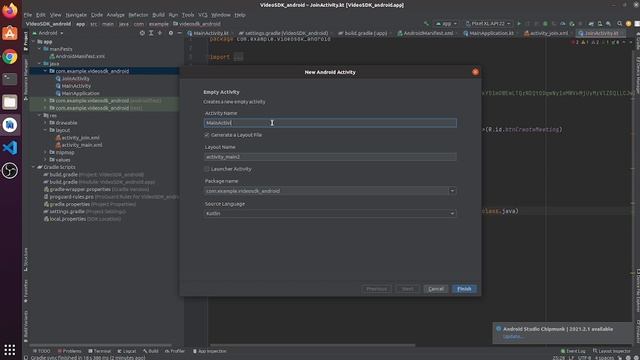
Task: Open the VCS menu
Action: pyautogui.click(x=203, y=15)
